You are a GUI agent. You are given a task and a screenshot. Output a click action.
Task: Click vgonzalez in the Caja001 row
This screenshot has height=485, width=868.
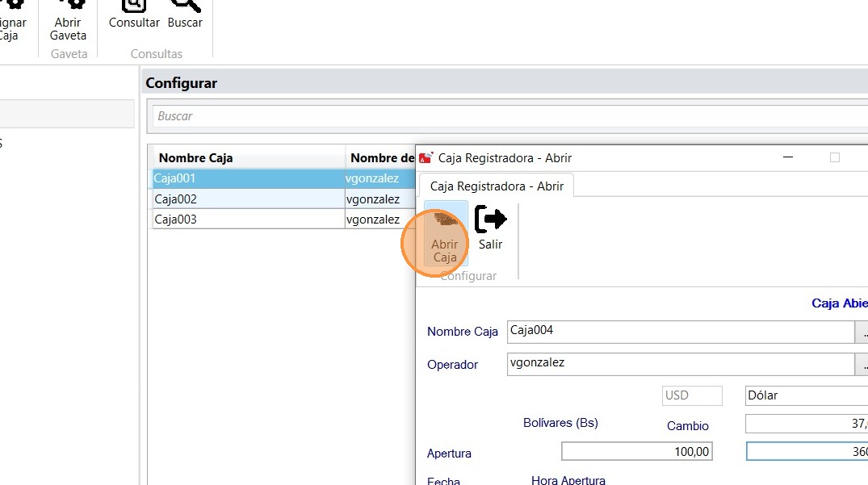pos(372,178)
